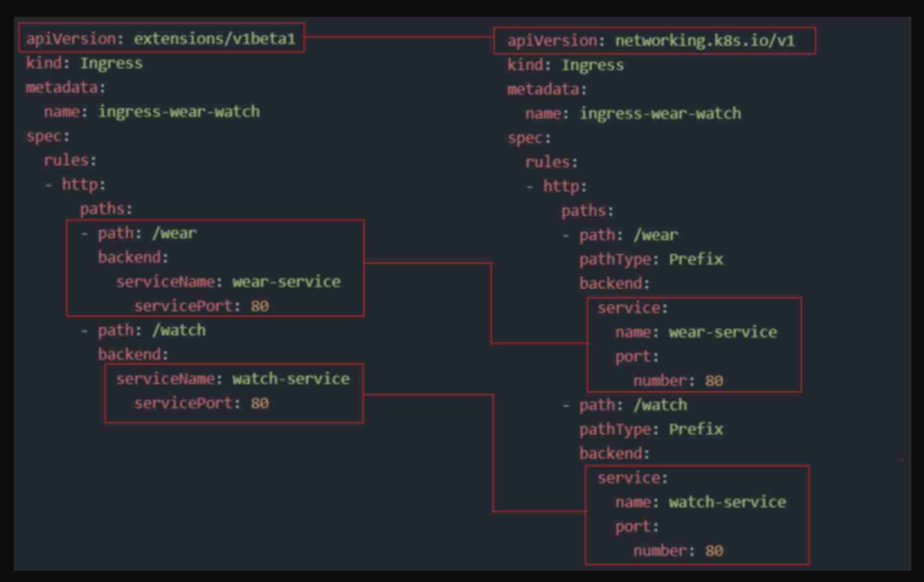This screenshot has height=582, width=924.
Task: Click 'paths:' in the extensions/v1beta1 manifest
Action: 106,209
